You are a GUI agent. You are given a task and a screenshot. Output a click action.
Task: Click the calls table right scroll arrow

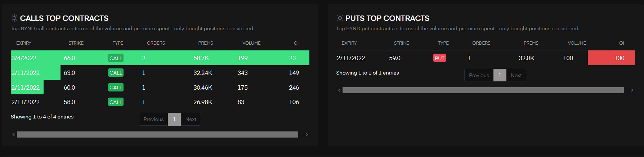point(307,134)
